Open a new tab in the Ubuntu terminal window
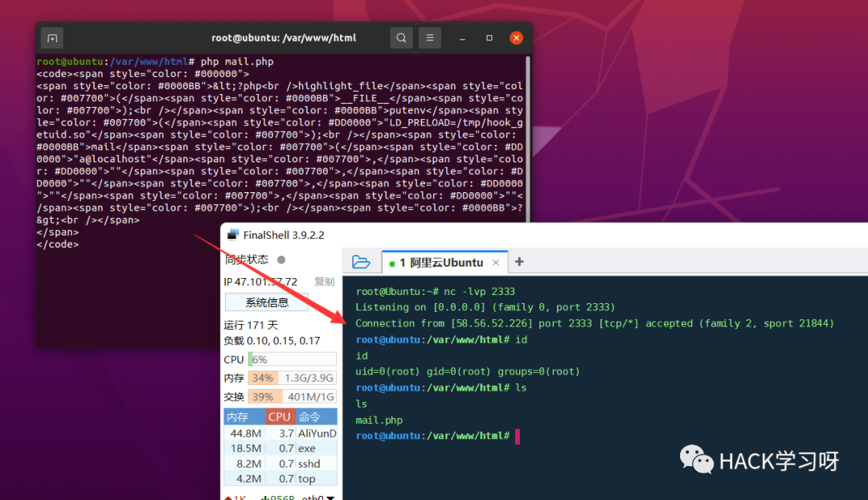Image resolution: width=868 pixels, height=500 pixels. pyautogui.click(x=52, y=39)
